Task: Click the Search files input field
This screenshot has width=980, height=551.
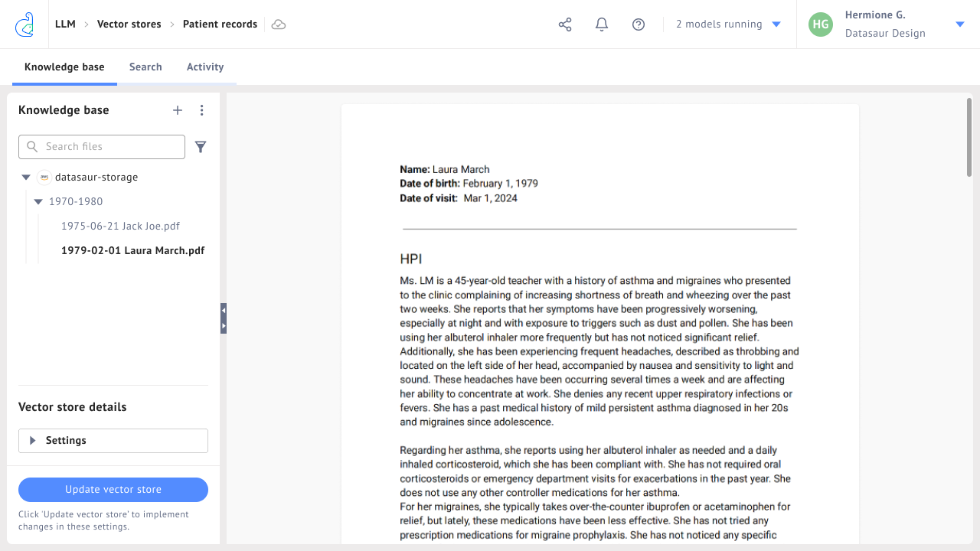Action: click(x=102, y=147)
